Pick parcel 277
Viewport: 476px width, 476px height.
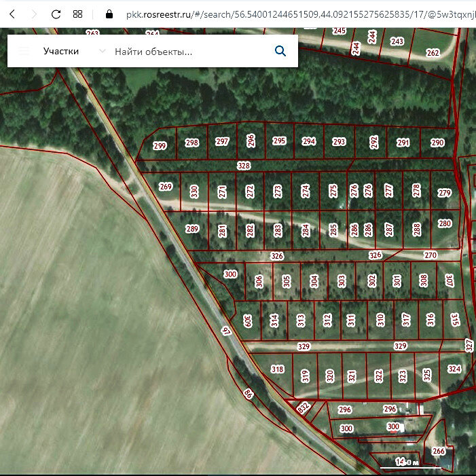tap(389, 191)
